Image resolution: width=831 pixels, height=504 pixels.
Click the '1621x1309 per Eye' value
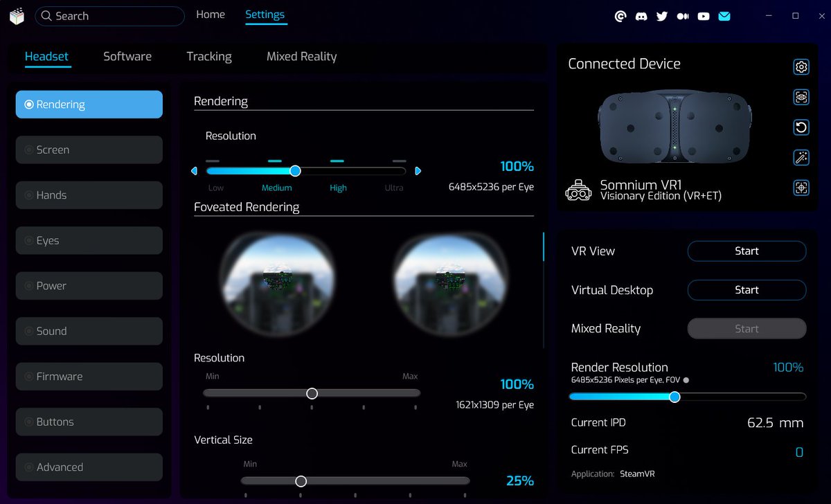tap(494, 405)
